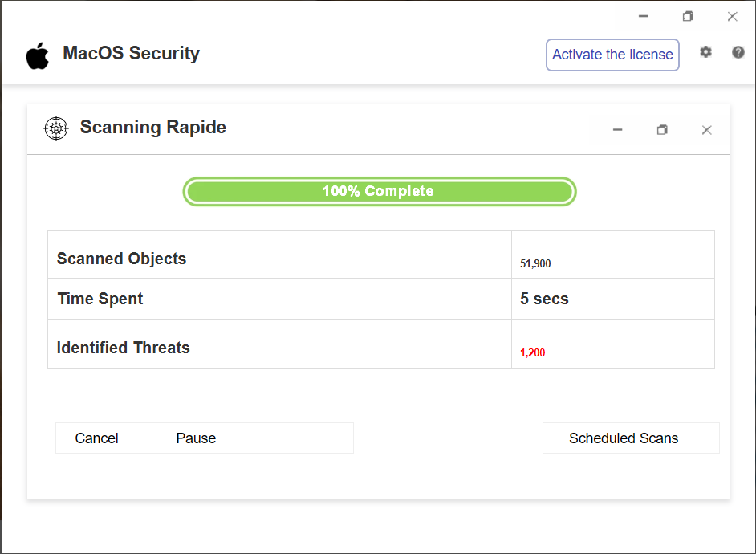This screenshot has height=554, width=756.
Task: Open settings via the gear icon
Action: (705, 52)
